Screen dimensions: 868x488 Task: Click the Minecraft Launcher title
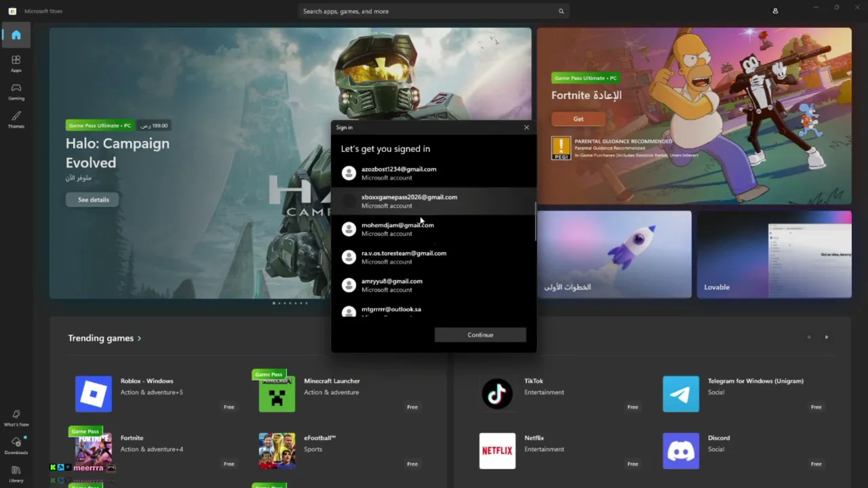pos(332,381)
